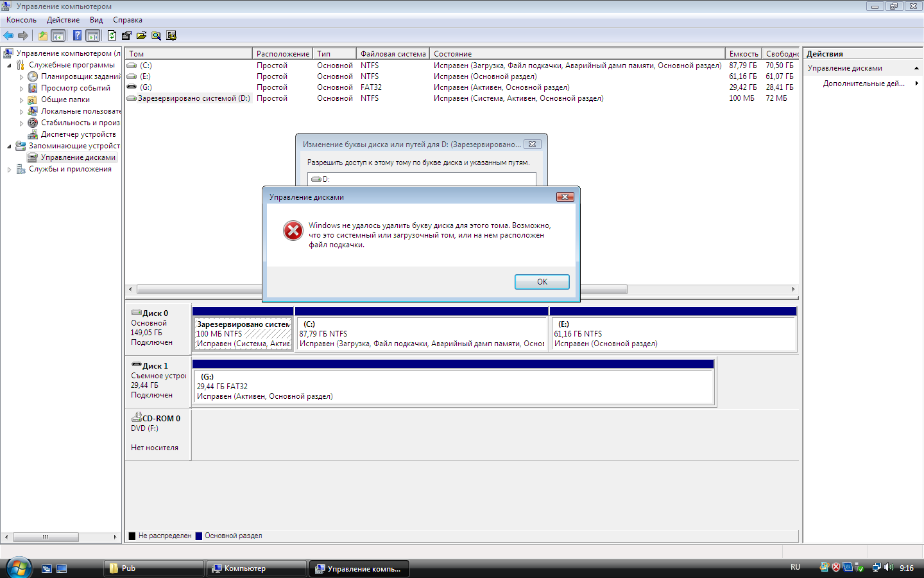Click the network tray icon

[x=877, y=567]
